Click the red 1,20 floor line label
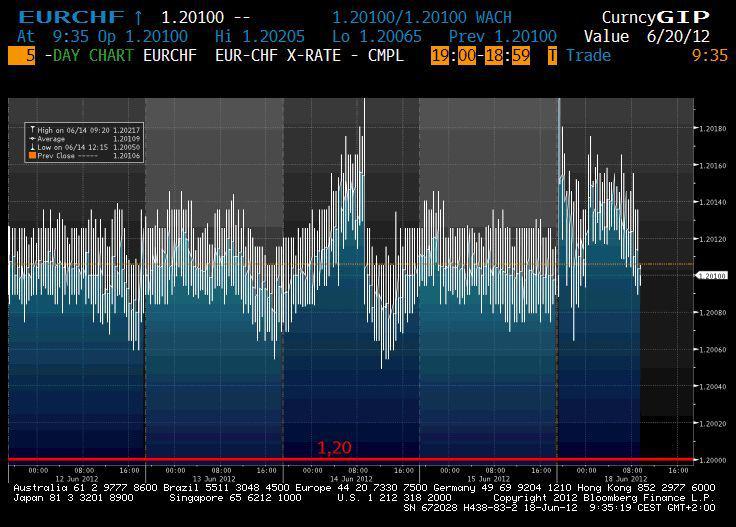 tap(334, 448)
